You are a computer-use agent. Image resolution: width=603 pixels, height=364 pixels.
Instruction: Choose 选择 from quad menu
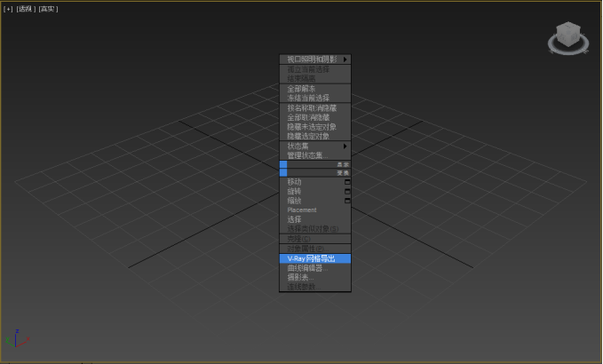click(315, 219)
